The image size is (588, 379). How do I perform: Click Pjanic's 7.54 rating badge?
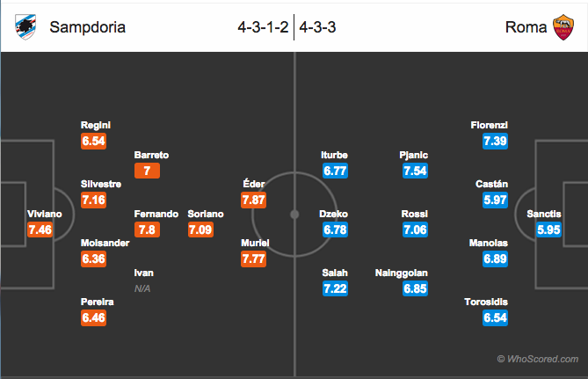pyautogui.click(x=415, y=171)
